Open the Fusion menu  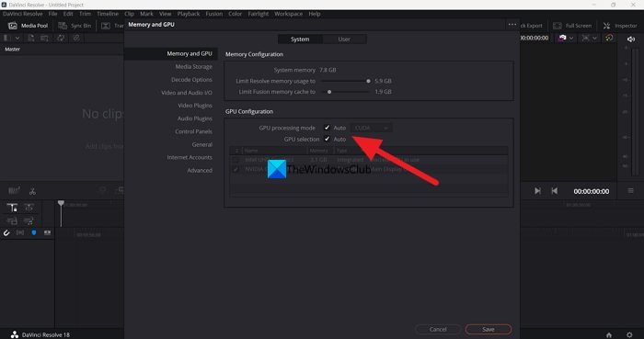click(x=214, y=14)
